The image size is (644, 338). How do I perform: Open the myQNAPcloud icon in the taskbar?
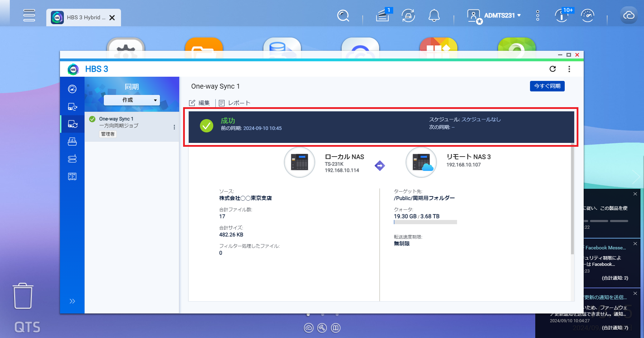629,15
